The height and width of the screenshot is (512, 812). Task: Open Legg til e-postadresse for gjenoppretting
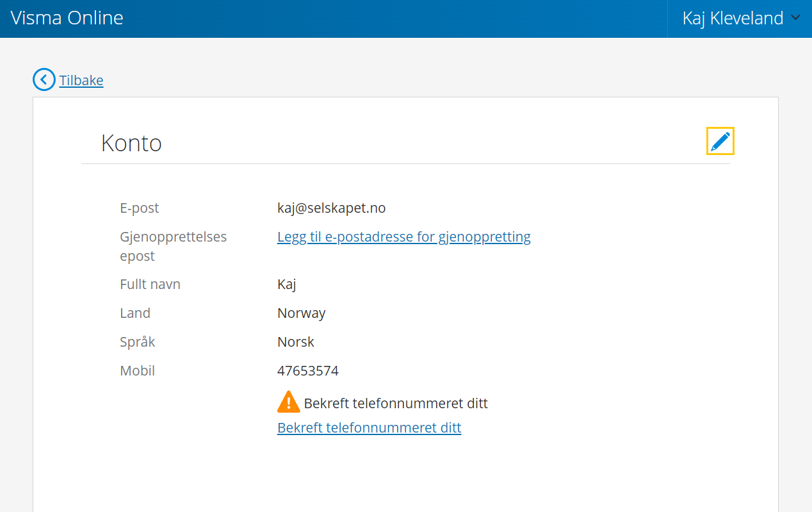click(403, 236)
